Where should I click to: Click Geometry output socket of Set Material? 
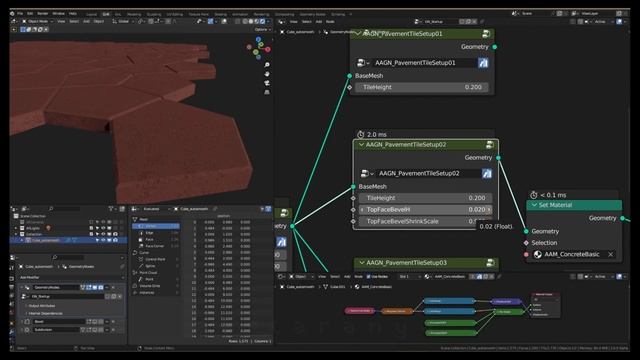[622, 218]
